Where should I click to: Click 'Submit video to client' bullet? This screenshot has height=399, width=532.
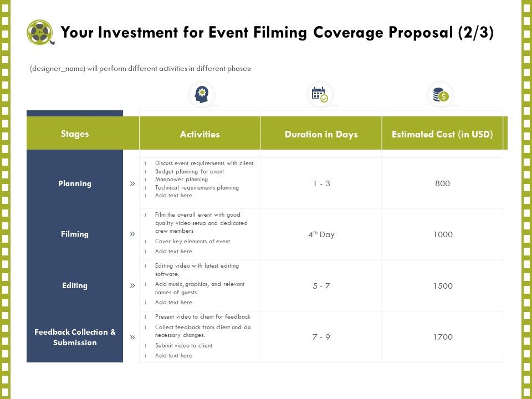(x=183, y=345)
